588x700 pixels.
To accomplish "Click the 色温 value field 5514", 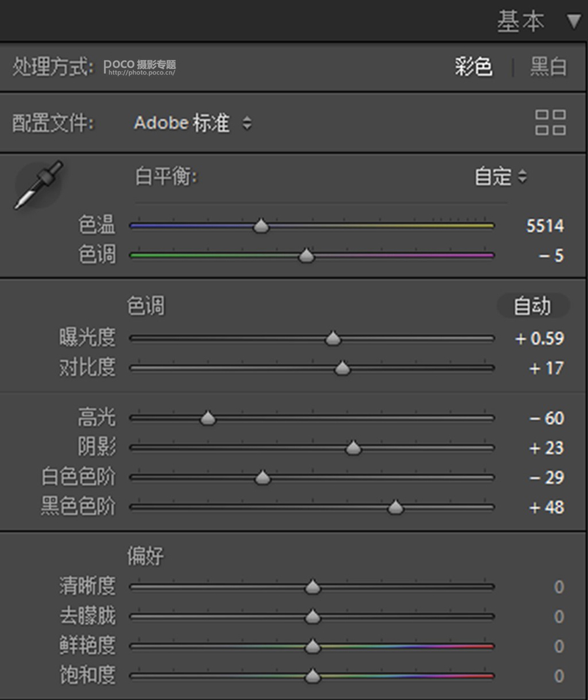I will coord(545,226).
